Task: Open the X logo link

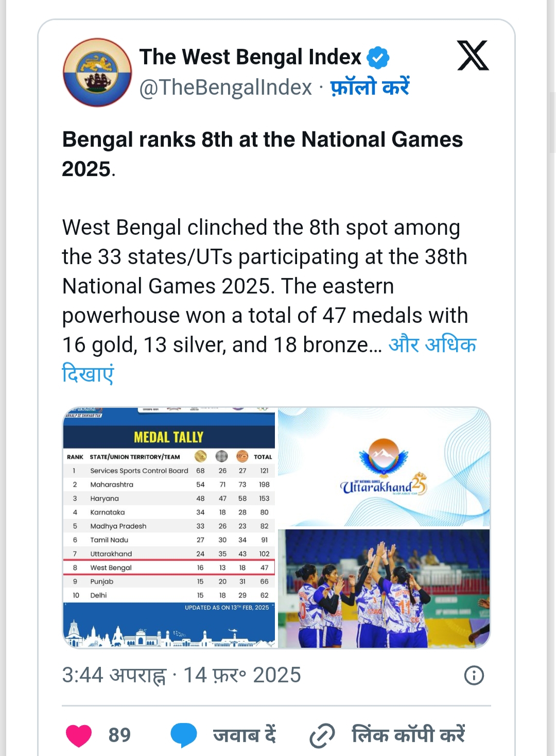Action: 473,56
